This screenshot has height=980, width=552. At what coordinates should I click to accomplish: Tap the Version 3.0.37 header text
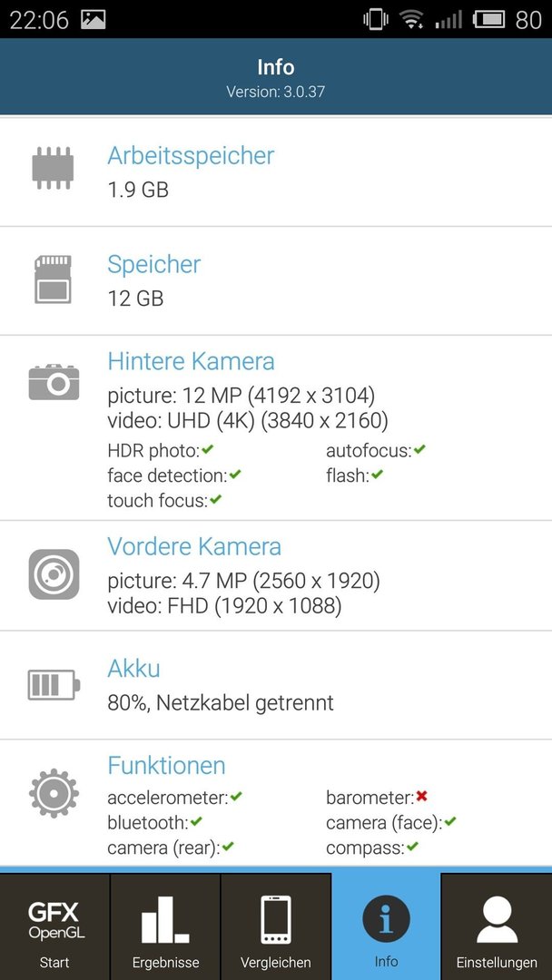pyautogui.click(x=276, y=92)
